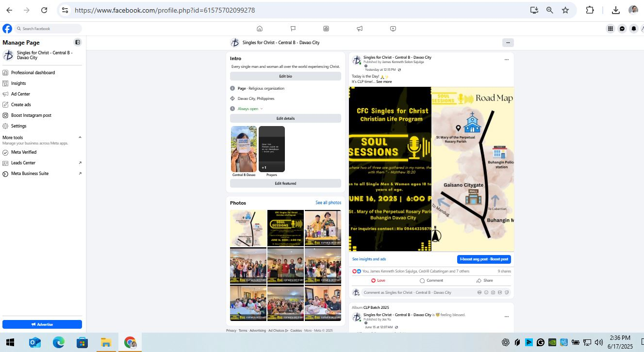
Task: Open the three-dot menu on the feeling blessed post
Action: (x=507, y=317)
